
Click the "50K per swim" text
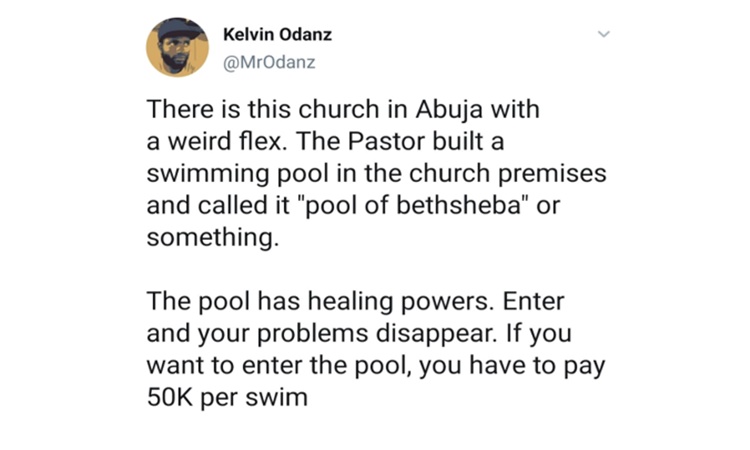click(226, 396)
